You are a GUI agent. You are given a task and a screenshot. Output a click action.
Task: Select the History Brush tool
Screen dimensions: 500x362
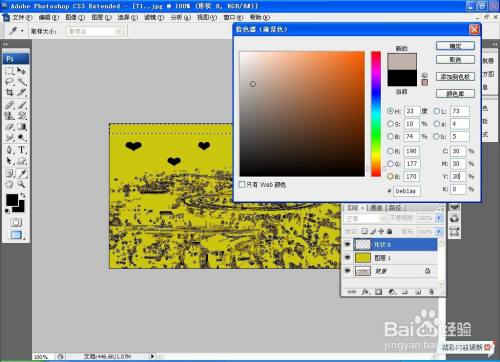coord(22,116)
